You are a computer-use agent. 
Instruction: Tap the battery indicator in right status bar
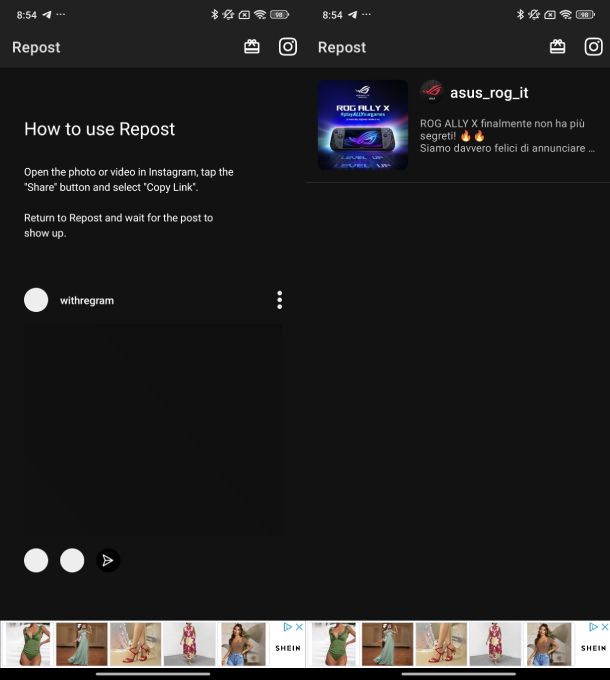[x=585, y=15]
